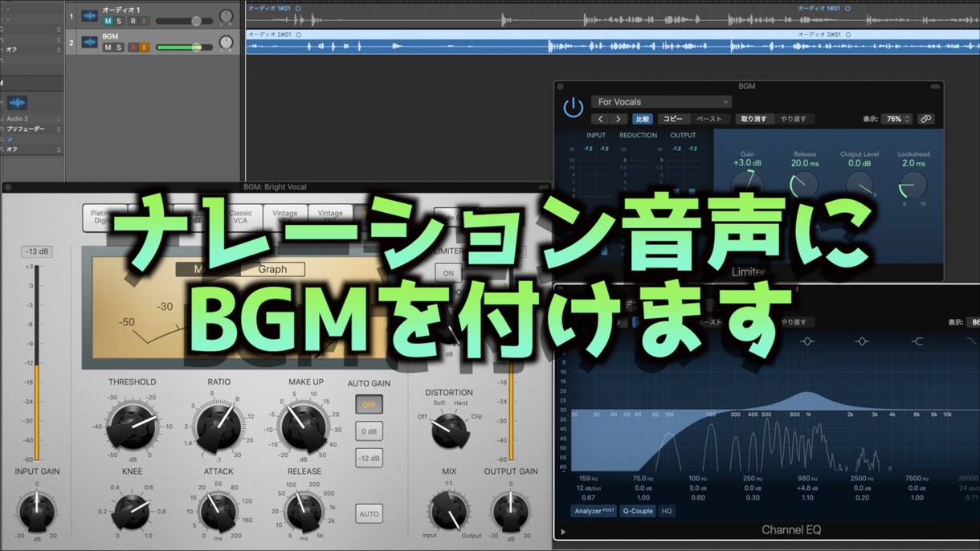Go to previous Limiter preset arrow
This screenshot has height=551, width=980.
[x=601, y=119]
